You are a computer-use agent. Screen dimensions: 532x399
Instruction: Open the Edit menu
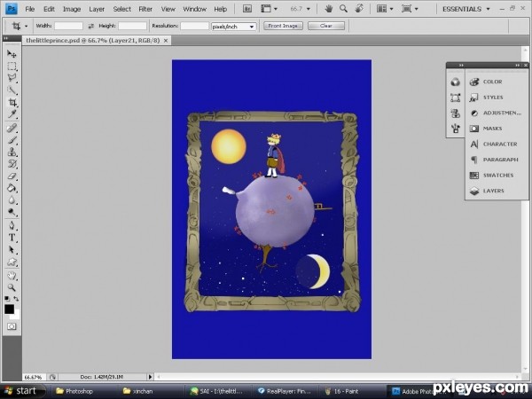pos(49,9)
